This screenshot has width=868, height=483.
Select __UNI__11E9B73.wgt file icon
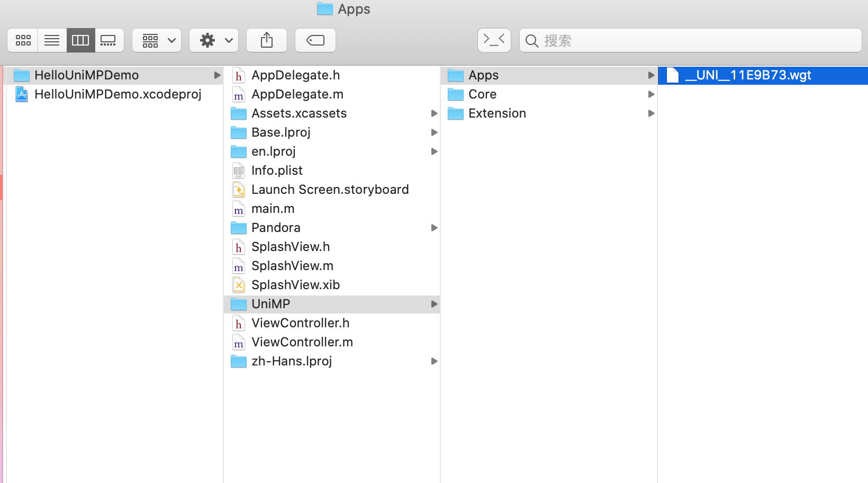click(673, 75)
